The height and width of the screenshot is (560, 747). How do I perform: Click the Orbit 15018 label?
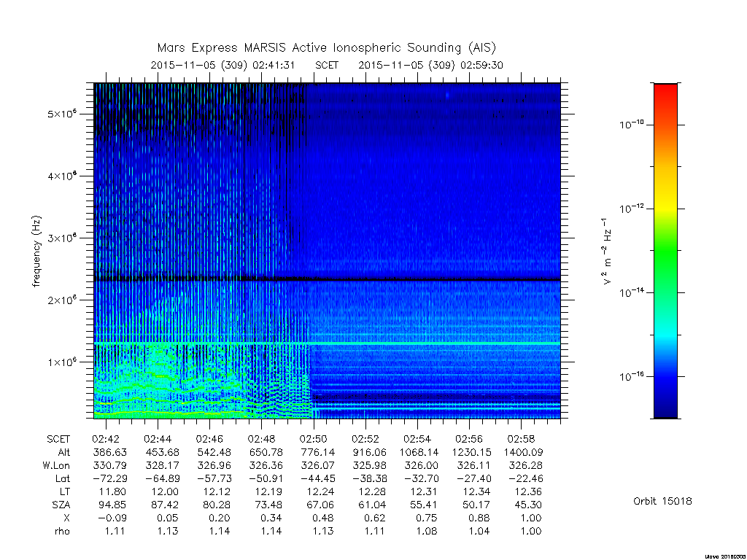point(662,501)
